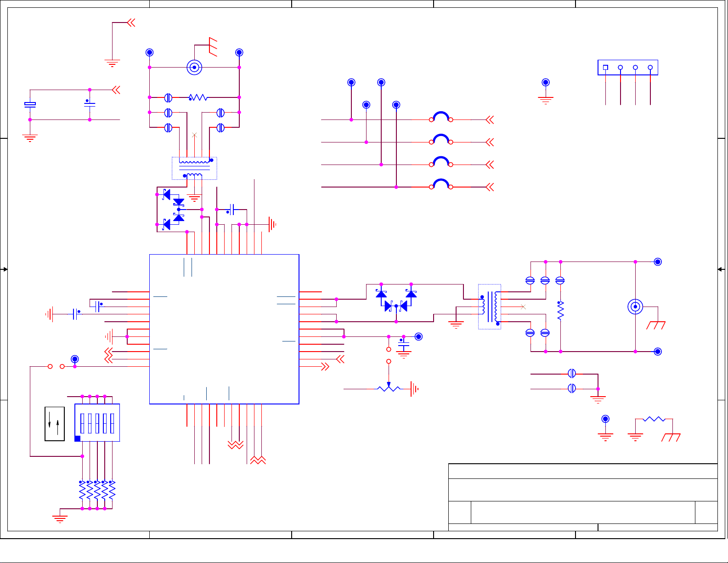728x563 pixels.
Task: Click the grounded test point left of pin header
Action: pyautogui.click(x=546, y=83)
